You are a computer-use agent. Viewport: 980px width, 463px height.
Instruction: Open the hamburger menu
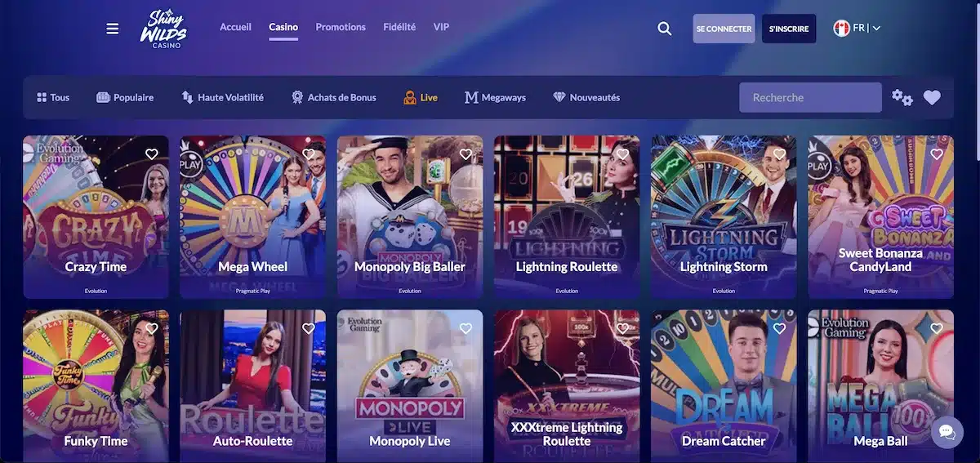[x=113, y=29]
